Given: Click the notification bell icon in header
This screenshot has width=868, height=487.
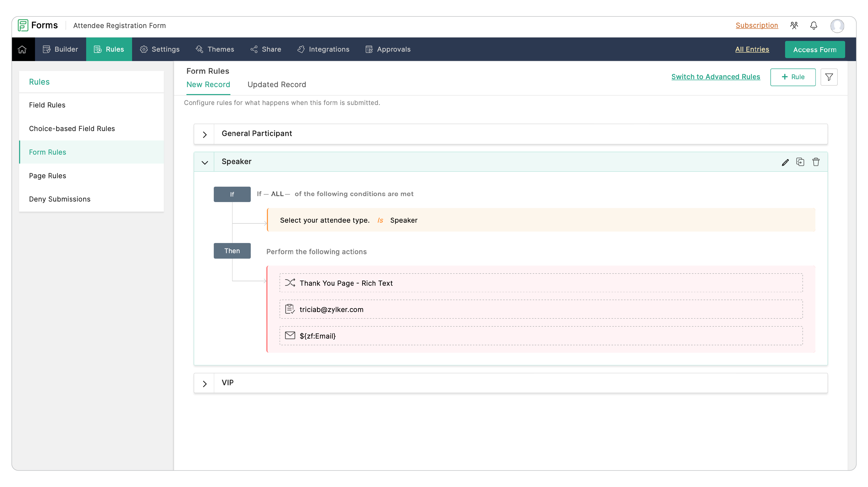Looking at the screenshot, I should [814, 25].
